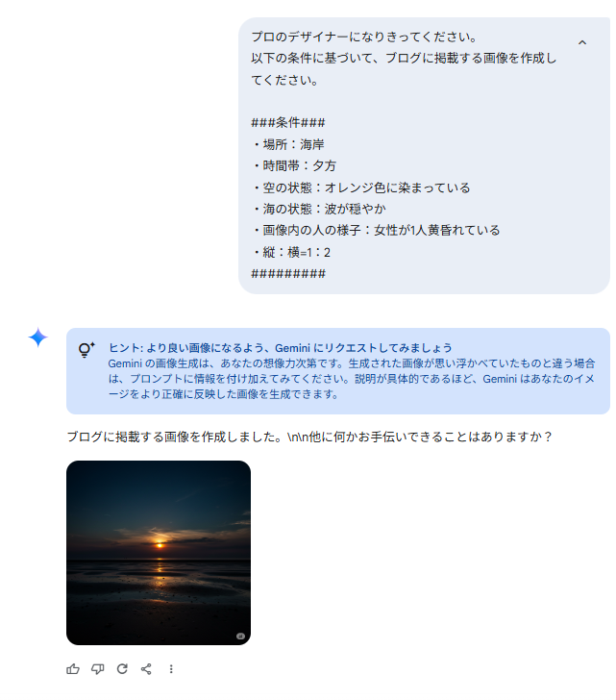
Task: Click the reply text about the created blog image
Action: click(309, 437)
